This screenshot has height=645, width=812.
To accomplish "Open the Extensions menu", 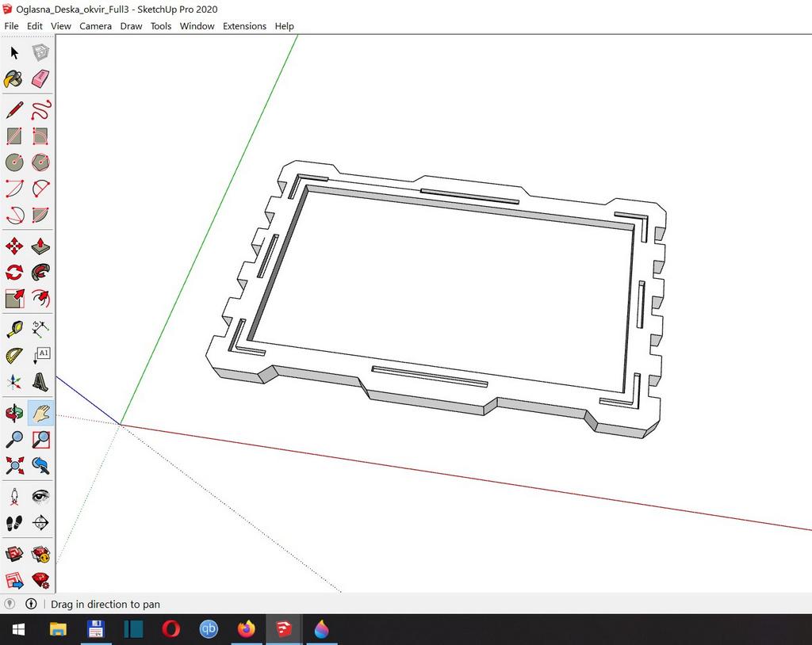I will [244, 26].
